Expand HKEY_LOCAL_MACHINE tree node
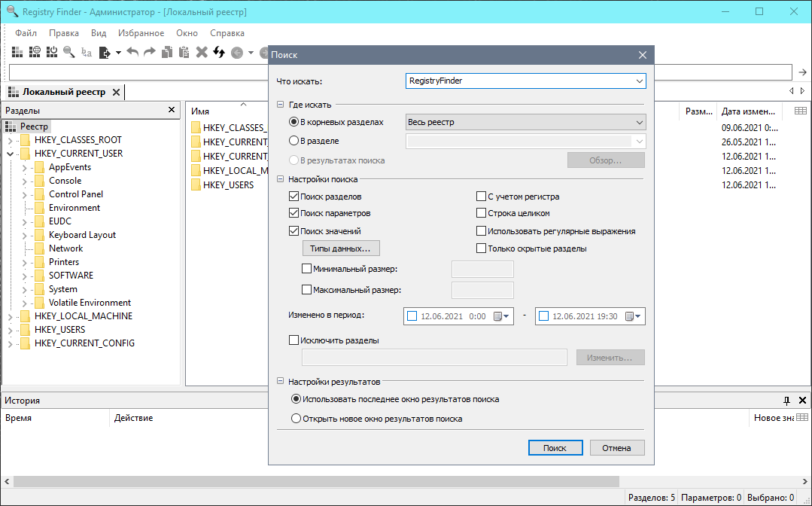The width and height of the screenshot is (812, 506). [10, 316]
